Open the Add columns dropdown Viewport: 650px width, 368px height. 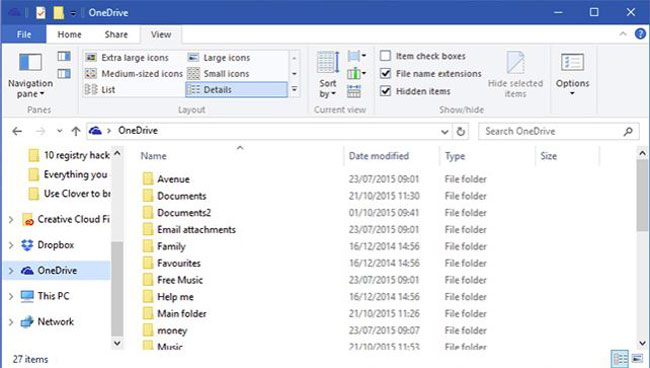click(x=357, y=74)
